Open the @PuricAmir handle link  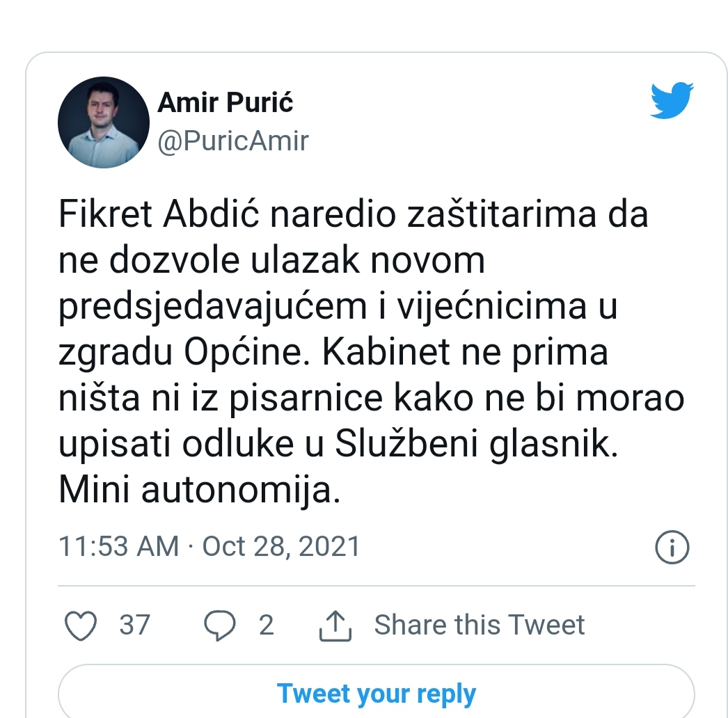click(x=233, y=141)
